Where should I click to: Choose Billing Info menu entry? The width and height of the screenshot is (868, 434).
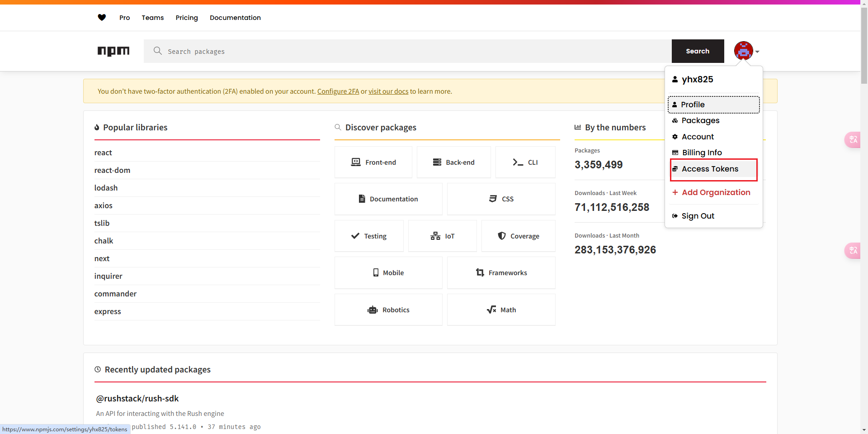tap(702, 153)
